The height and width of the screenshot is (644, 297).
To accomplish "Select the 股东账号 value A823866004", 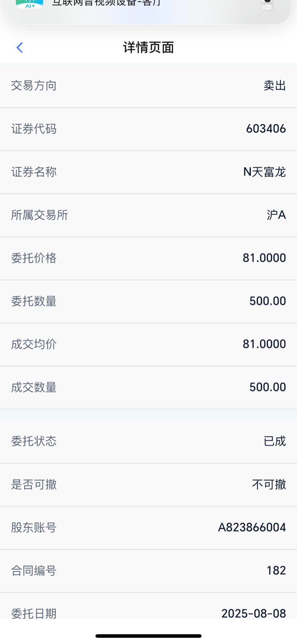I will pyautogui.click(x=252, y=527).
